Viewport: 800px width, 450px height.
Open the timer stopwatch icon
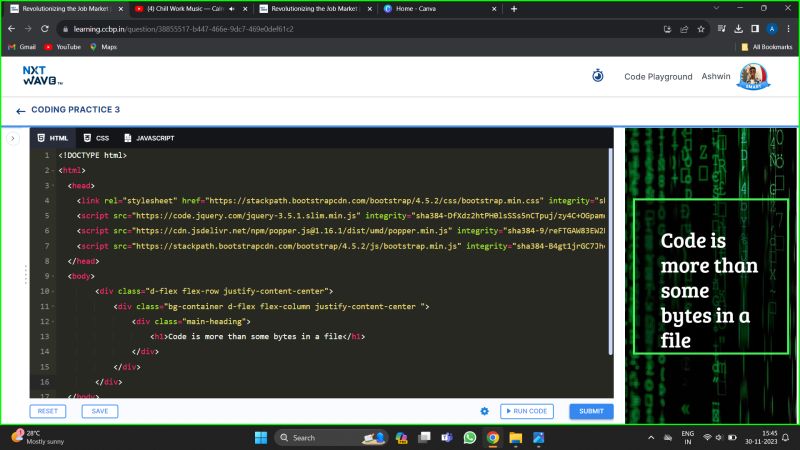click(597, 76)
